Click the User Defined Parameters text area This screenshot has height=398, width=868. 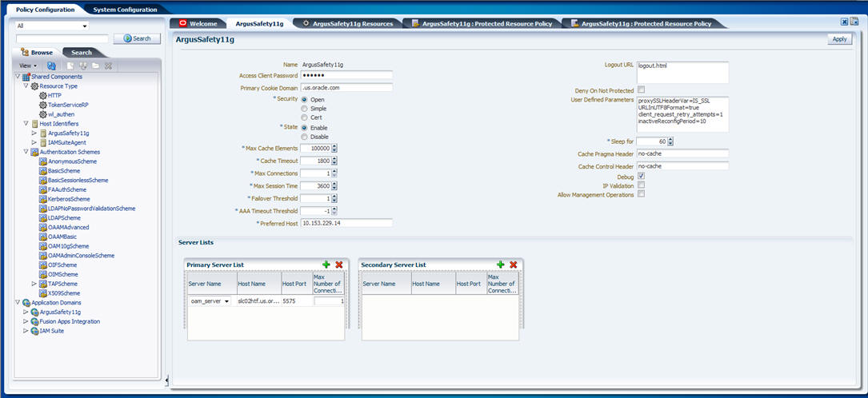[x=682, y=114]
